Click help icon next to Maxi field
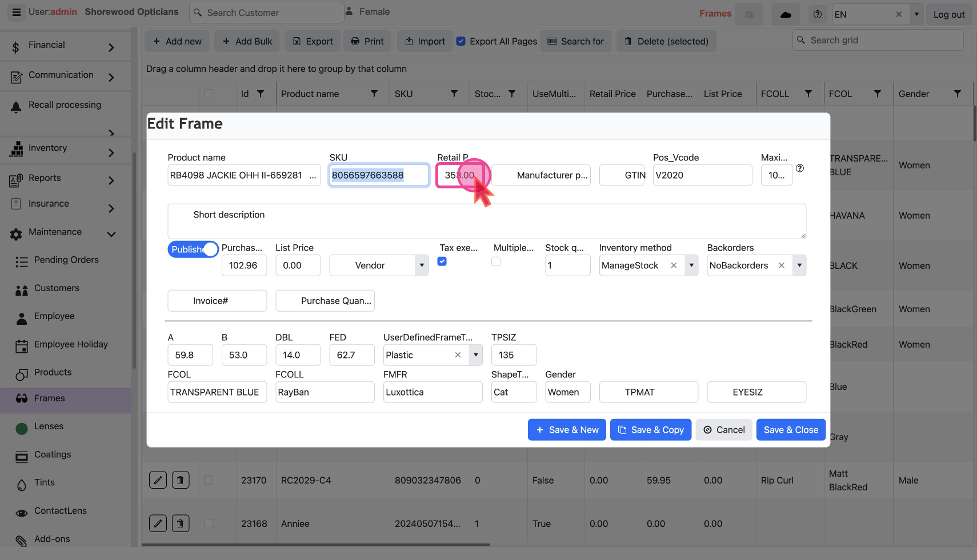The height and width of the screenshot is (560, 977). (x=800, y=168)
